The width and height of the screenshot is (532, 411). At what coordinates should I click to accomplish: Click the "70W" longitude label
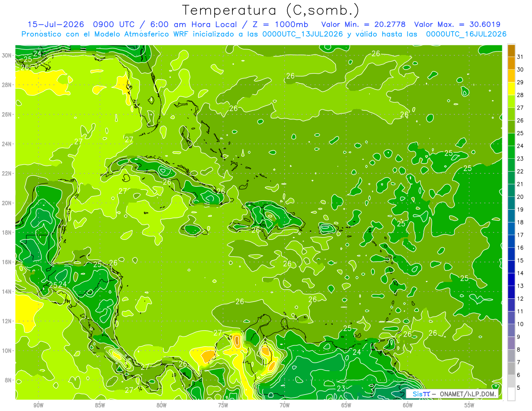tap(285, 405)
